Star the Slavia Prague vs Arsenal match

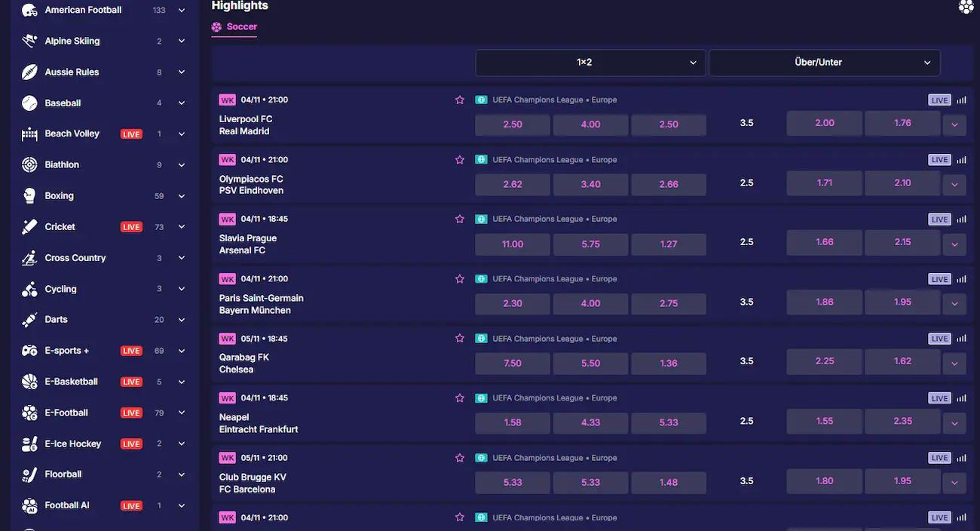460,219
